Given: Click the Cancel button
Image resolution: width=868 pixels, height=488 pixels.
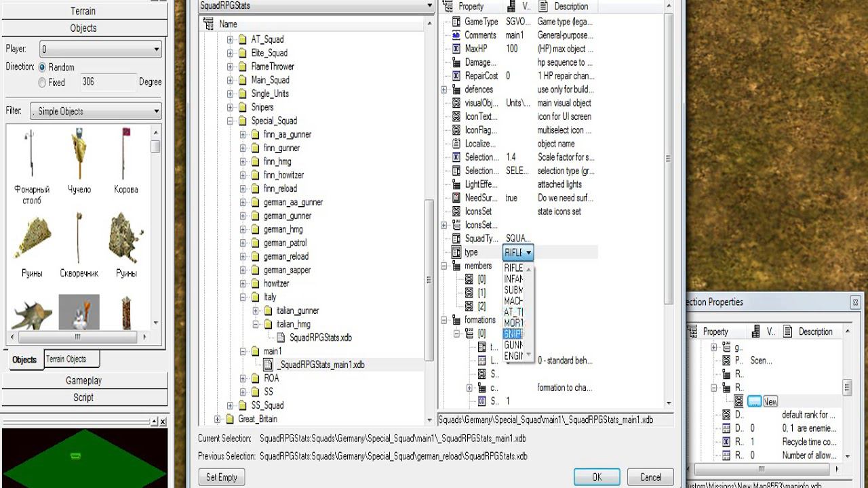Looking at the screenshot, I should [x=650, y=477].
